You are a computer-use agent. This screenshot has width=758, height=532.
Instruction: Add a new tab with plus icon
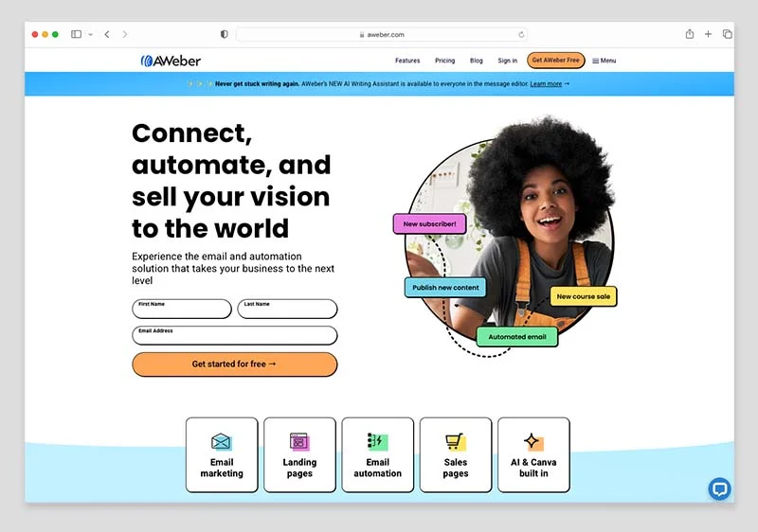708,34
